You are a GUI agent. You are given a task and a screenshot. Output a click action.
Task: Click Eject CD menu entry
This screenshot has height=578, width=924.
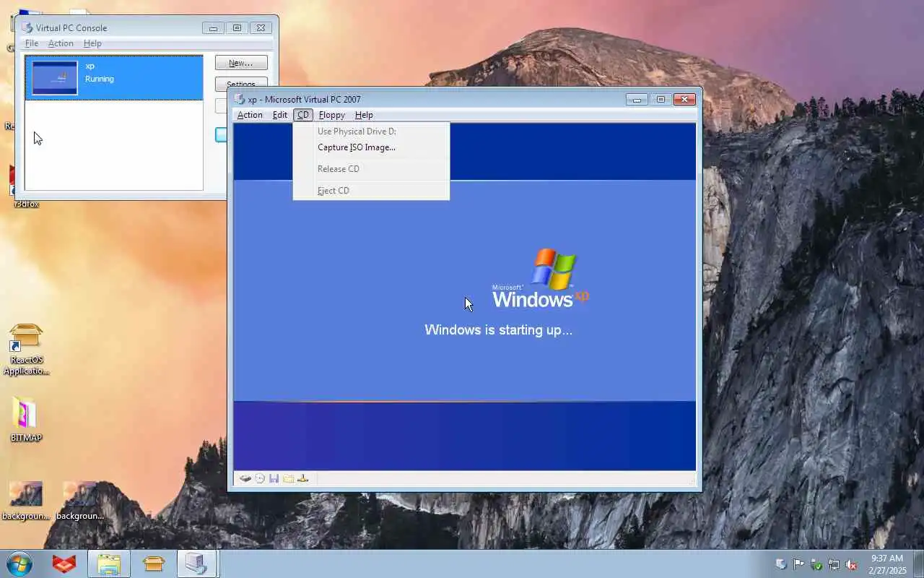(x=371, y=191)
